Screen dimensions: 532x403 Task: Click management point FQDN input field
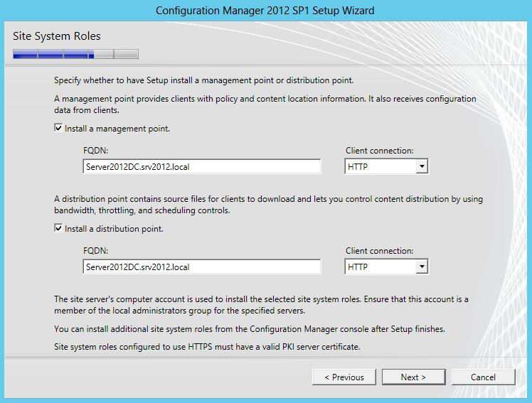[202, 166]
